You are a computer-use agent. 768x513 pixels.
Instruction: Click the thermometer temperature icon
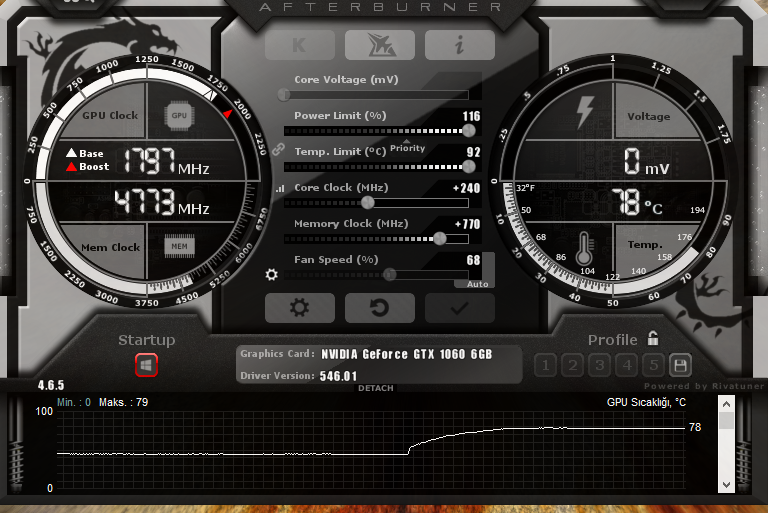coord(584,248)
